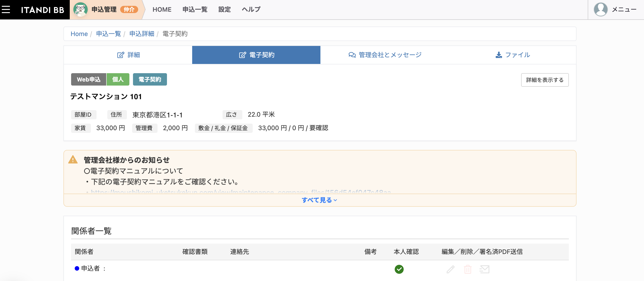Click the property name テストマンション 101
The height and width of the screenshot is (281, 644).
tap(106, 97)
